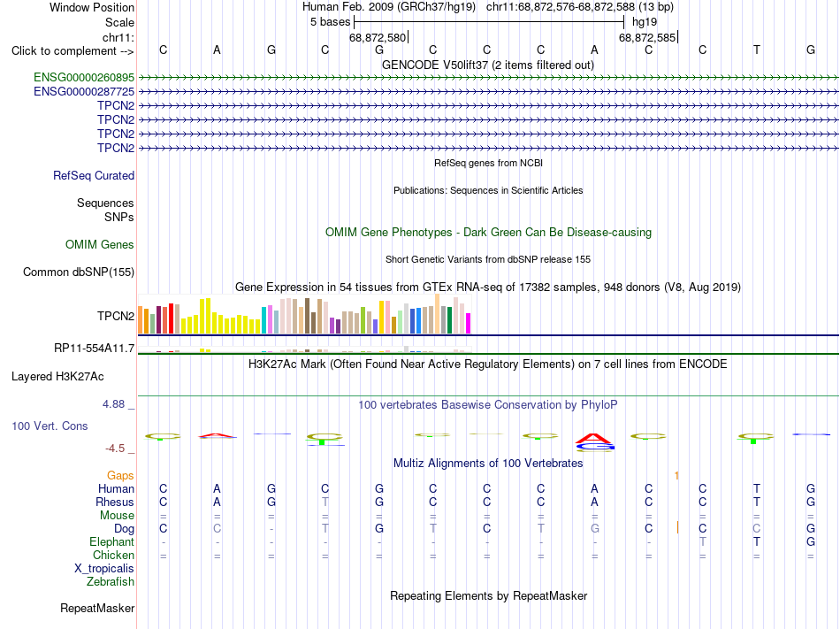
Task: Click the Layered H3K27Ac track label
Action: (57, 377)
